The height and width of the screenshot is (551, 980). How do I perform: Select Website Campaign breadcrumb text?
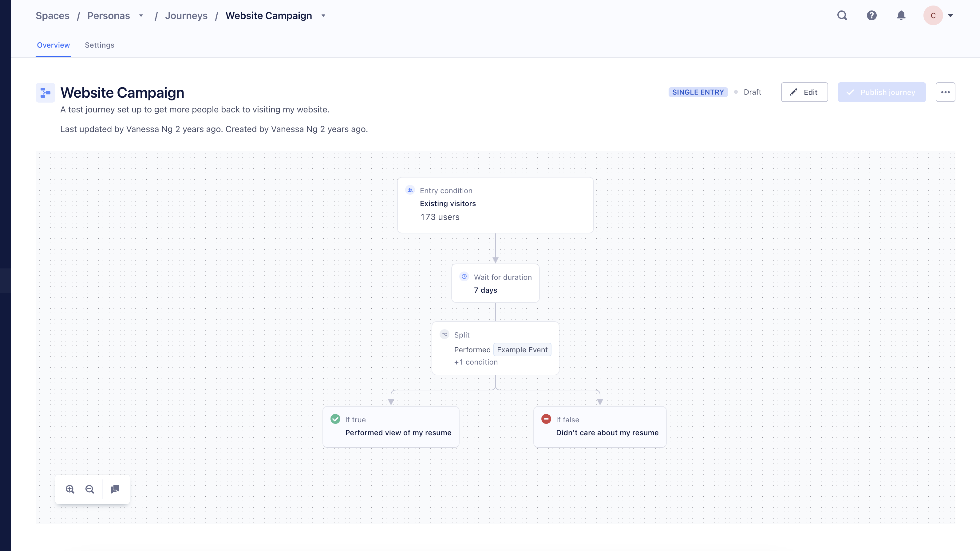pyautogui.click(x=269, y=16)
